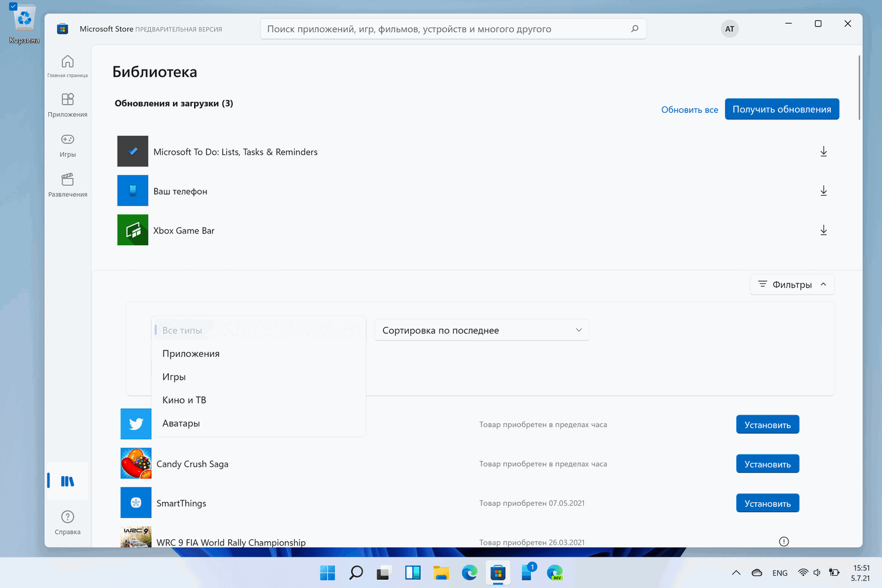
Task: Open the ENG language indicator
Action: (x=780, y=573)
